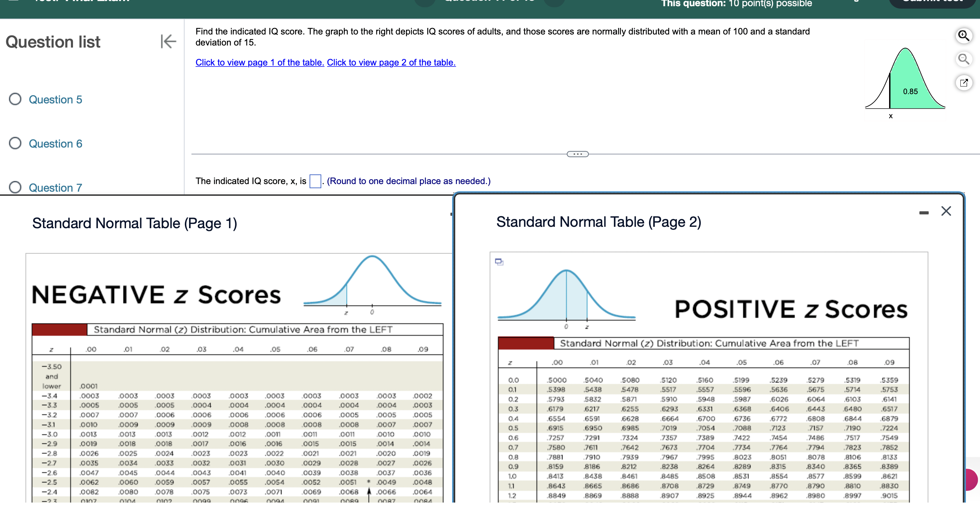Click the IQ score answer box
The height and width of the screenshot is (506, 980).
tap(315, 181)
